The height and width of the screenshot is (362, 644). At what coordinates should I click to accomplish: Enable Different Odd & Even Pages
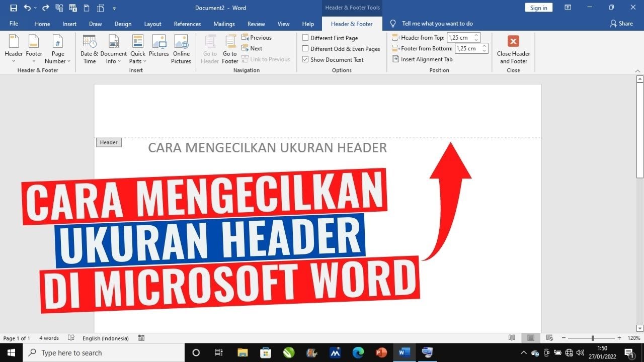341,49
